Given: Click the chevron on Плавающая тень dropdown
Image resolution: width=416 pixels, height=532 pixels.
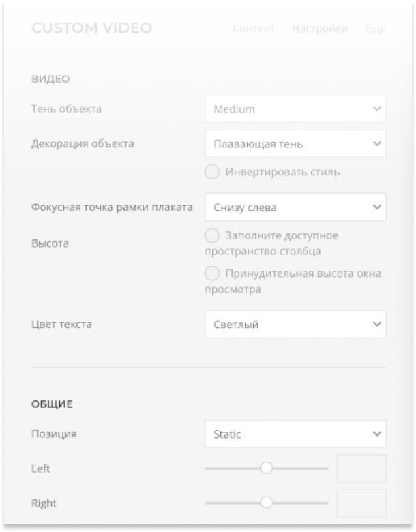Looking at the screenshot, I should click(377, 143).
